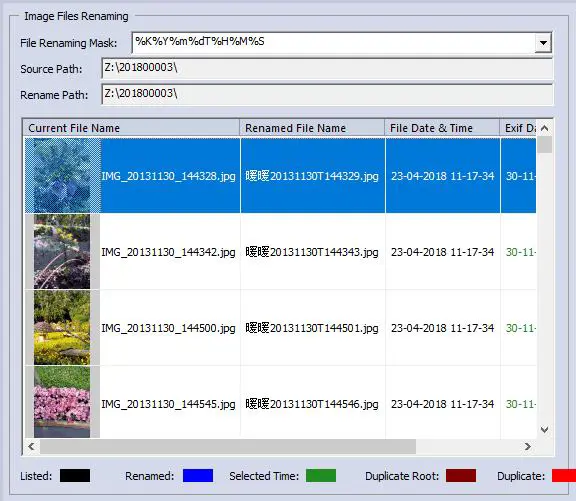This screenshot has width=576, height=501.
Task: Select thumbnail of IMG_20131130_144328.jpg
Action: (62, 176)
